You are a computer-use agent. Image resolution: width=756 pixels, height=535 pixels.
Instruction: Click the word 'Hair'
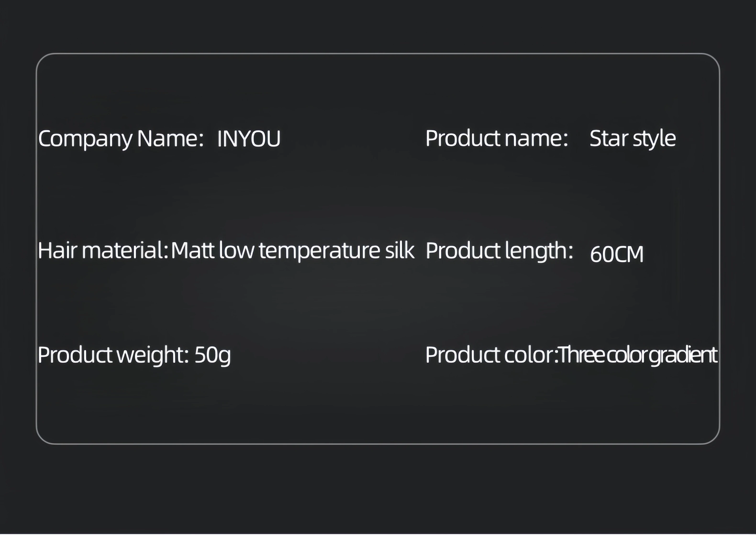pyautogui.click(x=58, y=250)
